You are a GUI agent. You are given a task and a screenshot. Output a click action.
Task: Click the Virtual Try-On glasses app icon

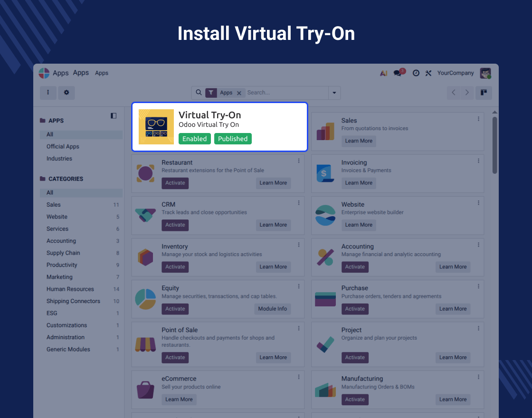point(156,127)
